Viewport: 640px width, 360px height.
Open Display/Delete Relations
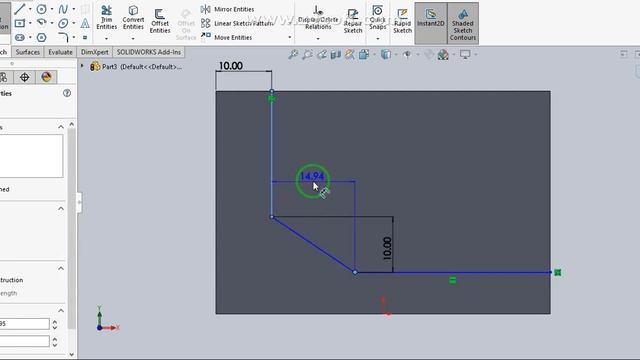click(x=318, y=18)
